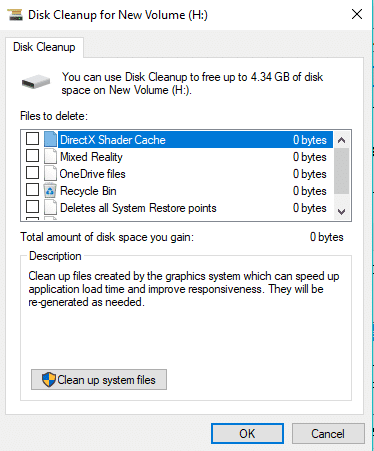Click Clean up system files button
The height and width of the screenshot is (451, 374).
(x=99, y=379)
